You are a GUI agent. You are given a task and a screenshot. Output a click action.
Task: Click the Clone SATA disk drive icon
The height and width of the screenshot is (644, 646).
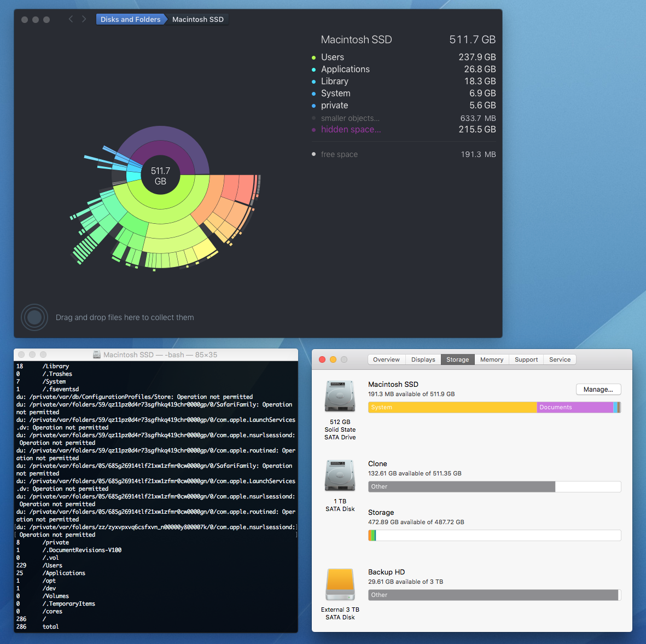pyautogui.click(x=340, y=476)
